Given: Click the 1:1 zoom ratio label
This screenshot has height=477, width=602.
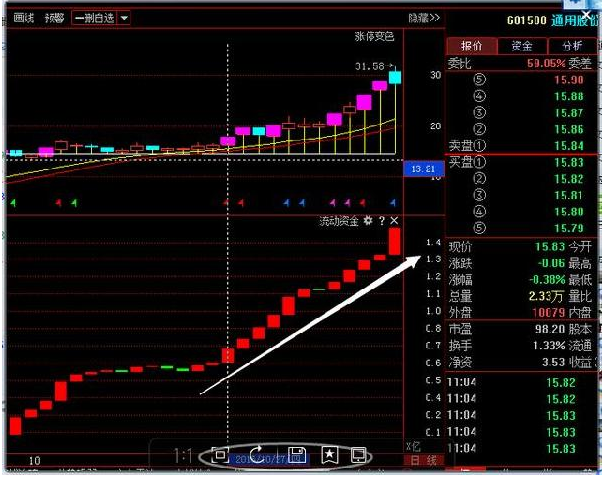Looking at the screenshot, I should (x=183, y=456).
